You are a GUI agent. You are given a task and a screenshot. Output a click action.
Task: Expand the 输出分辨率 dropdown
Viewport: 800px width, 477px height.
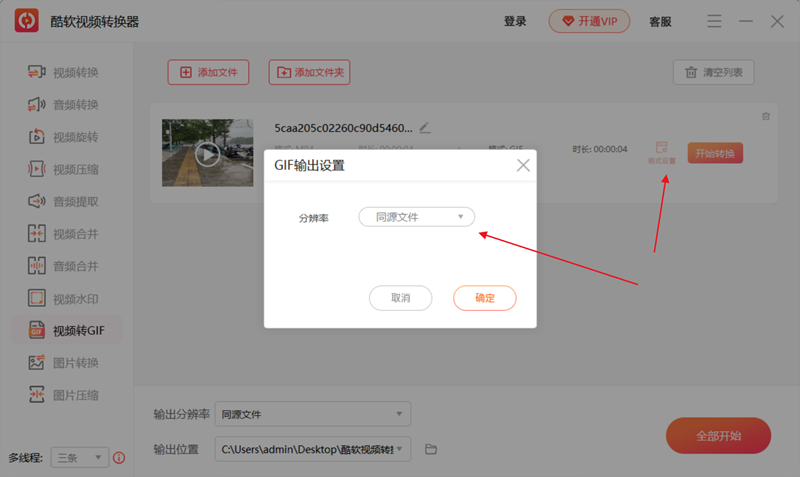313,414
